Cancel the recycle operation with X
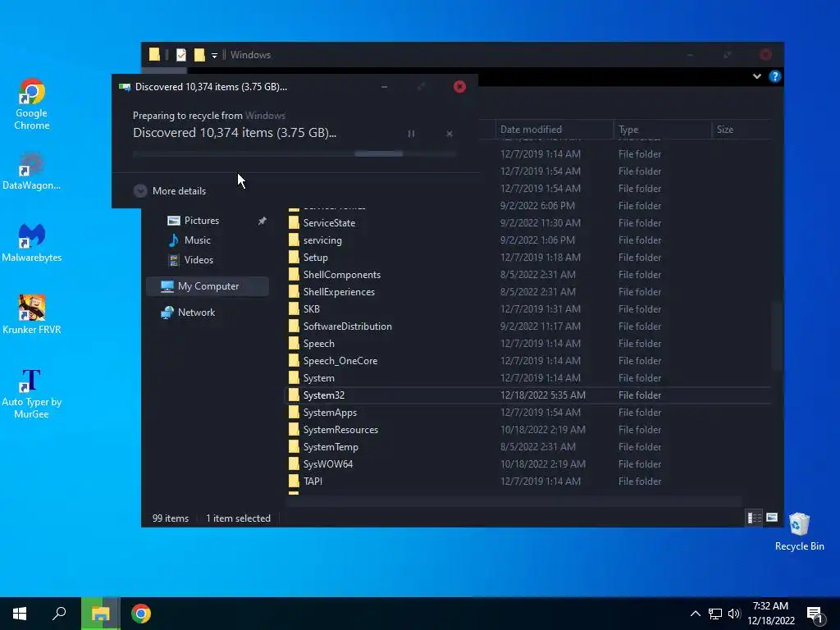840x630 pixels. tap(450, 134)
